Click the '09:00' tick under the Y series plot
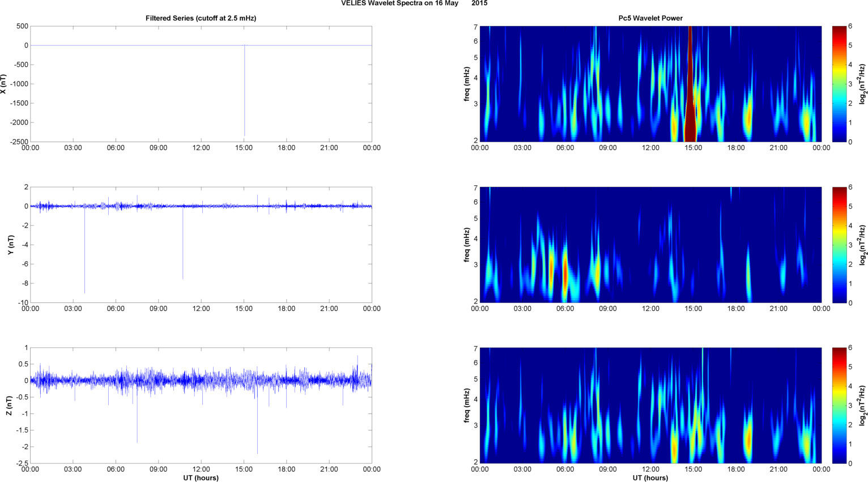 (158, 309)
